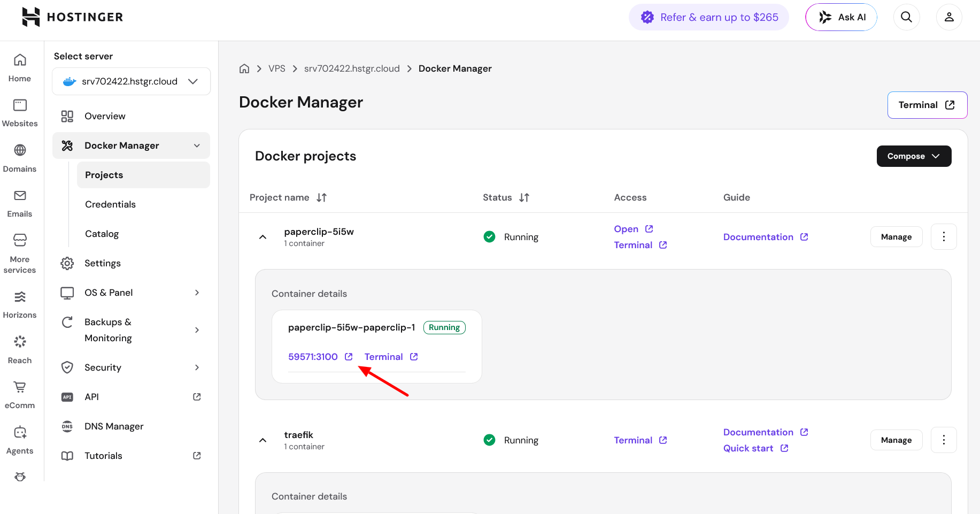This screenshot has height=514, width=980.
Task: Click breadcrumb home icon
Action: [244, 68]
